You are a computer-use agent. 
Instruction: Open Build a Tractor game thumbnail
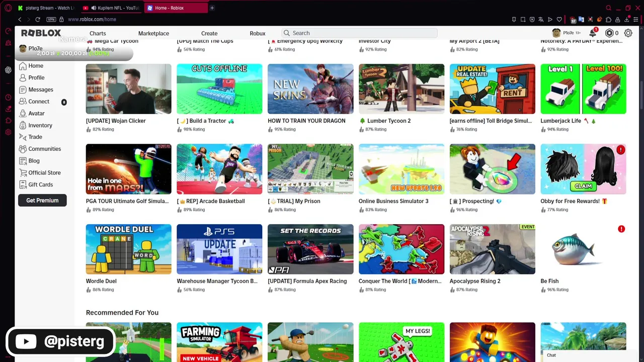click(x=219, y=89)
